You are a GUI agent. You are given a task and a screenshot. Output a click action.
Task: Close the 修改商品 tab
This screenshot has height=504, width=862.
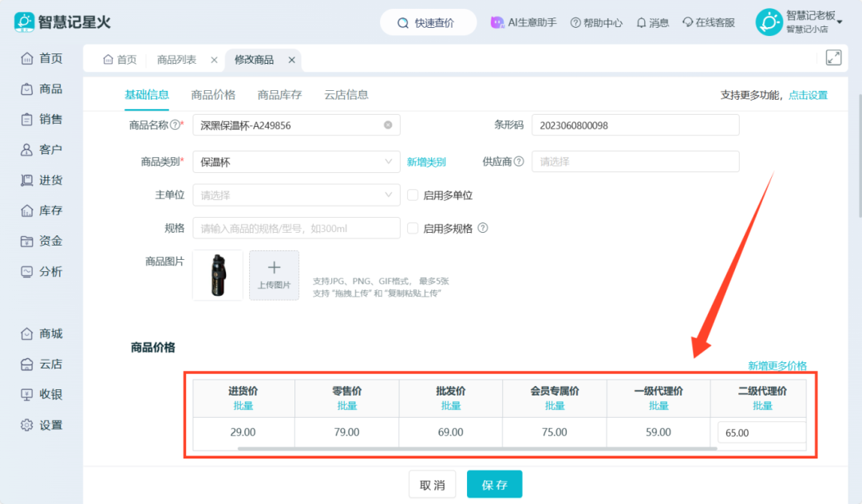(x=292, y=60)
